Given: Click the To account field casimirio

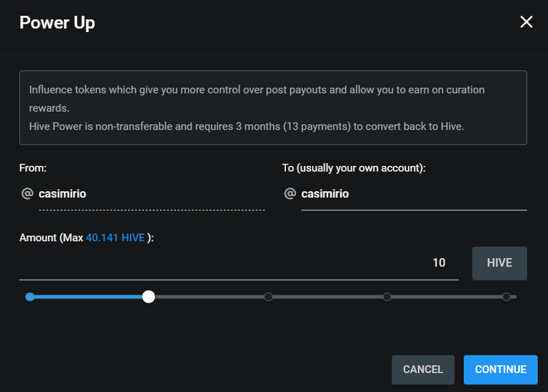Looking at the screenshot, I should click(414, 194).
